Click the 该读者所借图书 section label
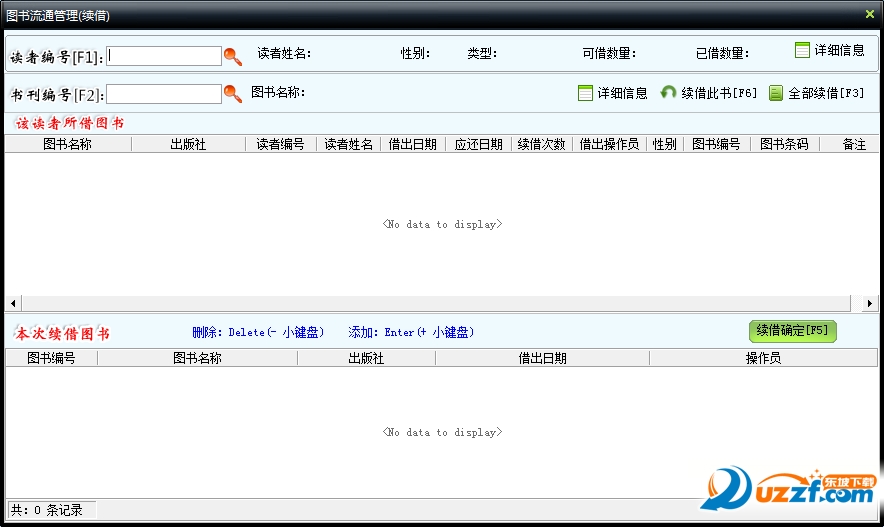The image size is (884, 527). pyautogui.click(x=69, y=123)
